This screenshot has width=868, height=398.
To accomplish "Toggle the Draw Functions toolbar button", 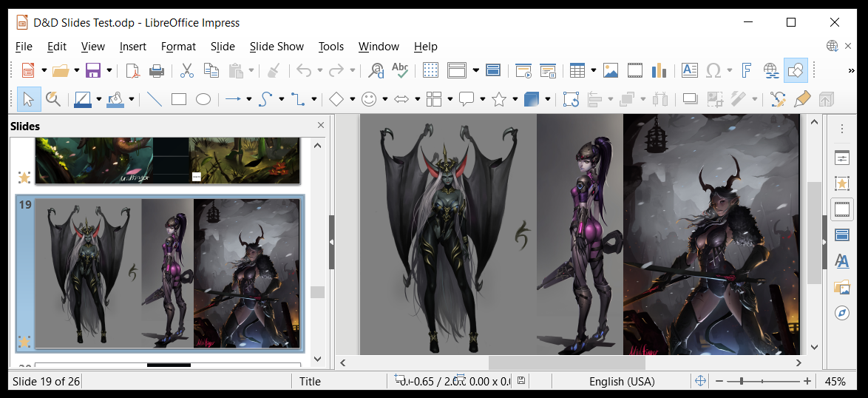I will pos(796,70).
